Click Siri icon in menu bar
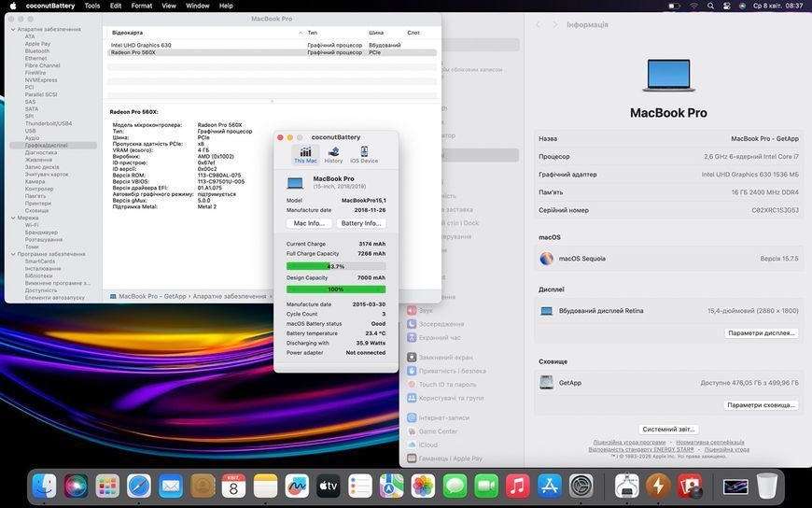Viewport: 812px width, 508px height. pyautogui.click(x=742, y=6)
